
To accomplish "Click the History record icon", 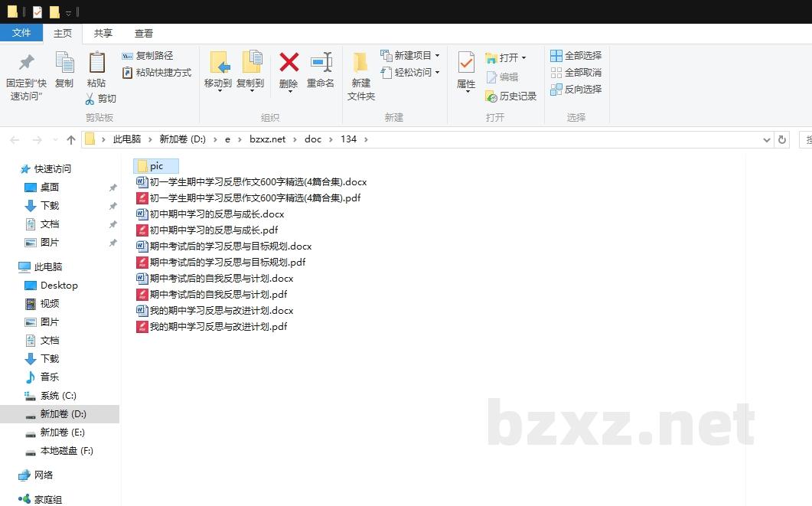I will (492, 96).
